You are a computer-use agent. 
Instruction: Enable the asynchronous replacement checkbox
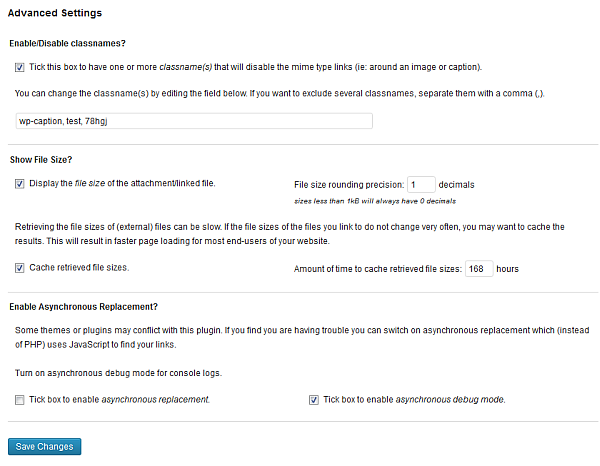[x=20, y=400]
